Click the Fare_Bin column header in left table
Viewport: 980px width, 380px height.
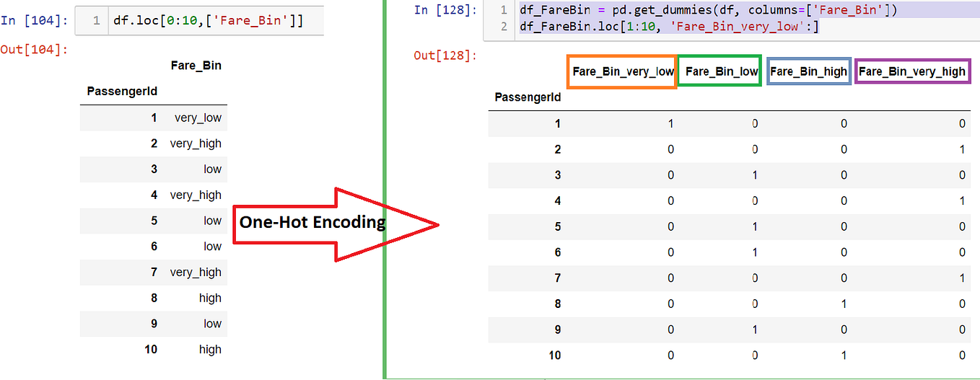196,66
